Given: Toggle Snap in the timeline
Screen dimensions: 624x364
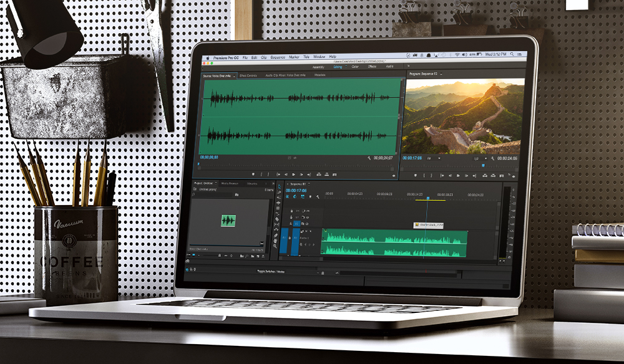Looking at the screenshot, I should (x=295, y=197).
